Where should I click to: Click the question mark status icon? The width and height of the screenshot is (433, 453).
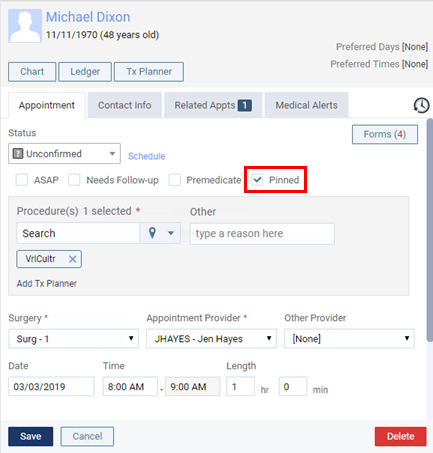point(18,154)
